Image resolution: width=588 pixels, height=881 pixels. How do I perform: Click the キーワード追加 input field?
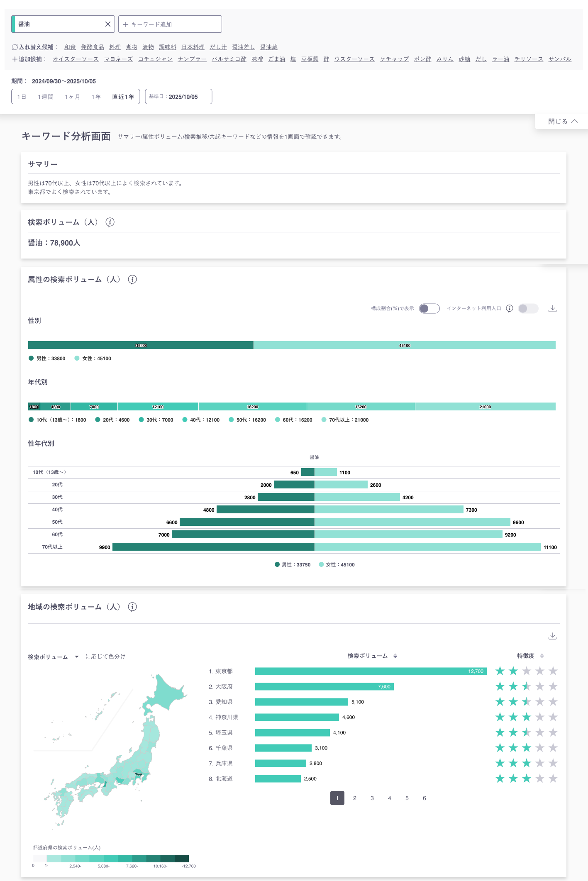point(170,24)
